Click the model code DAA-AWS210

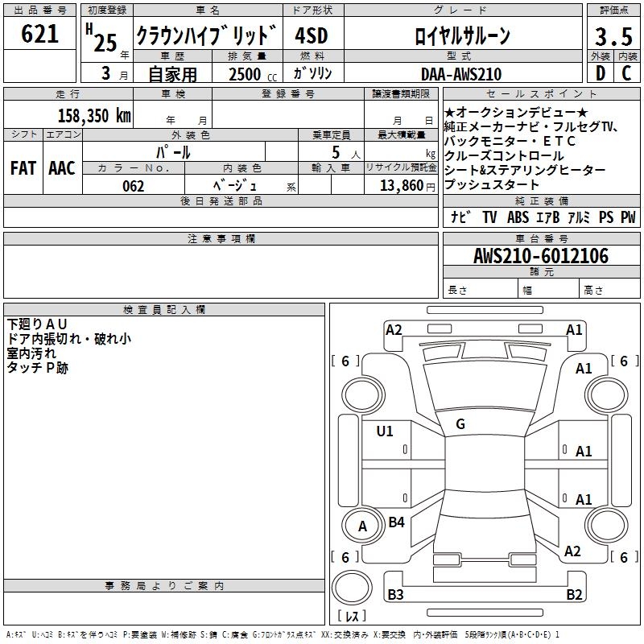click(x=460, y=74)
